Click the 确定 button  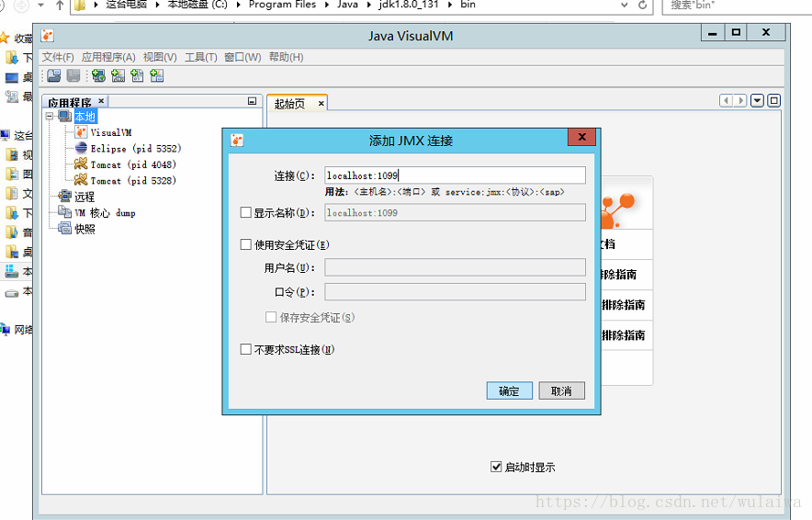click(x=510, y=391)
